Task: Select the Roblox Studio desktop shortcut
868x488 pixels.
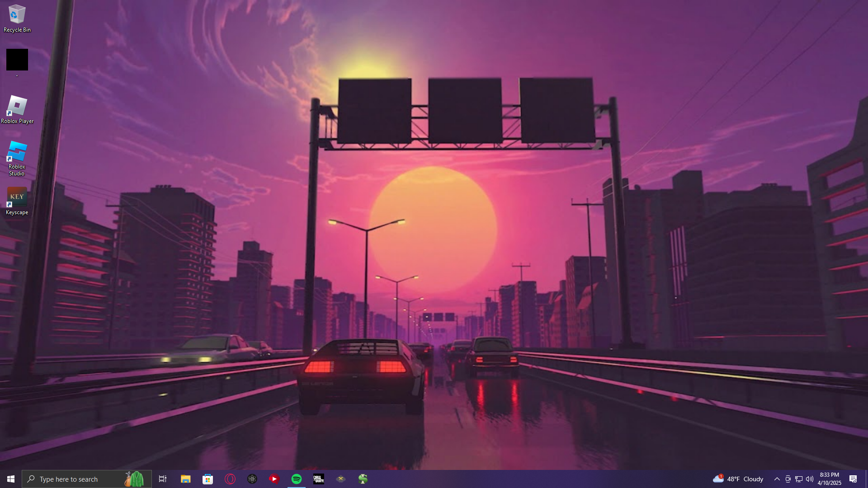Action: coord(17,158)
